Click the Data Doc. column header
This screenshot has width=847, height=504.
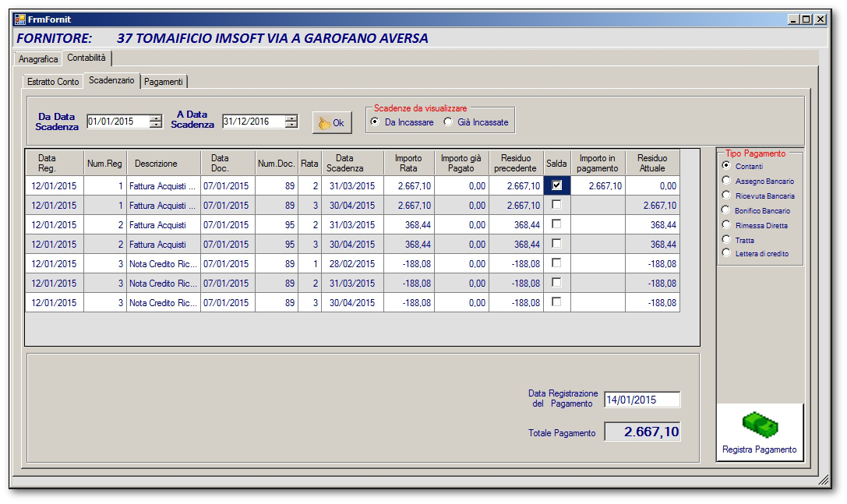click(x=228, y=163)
